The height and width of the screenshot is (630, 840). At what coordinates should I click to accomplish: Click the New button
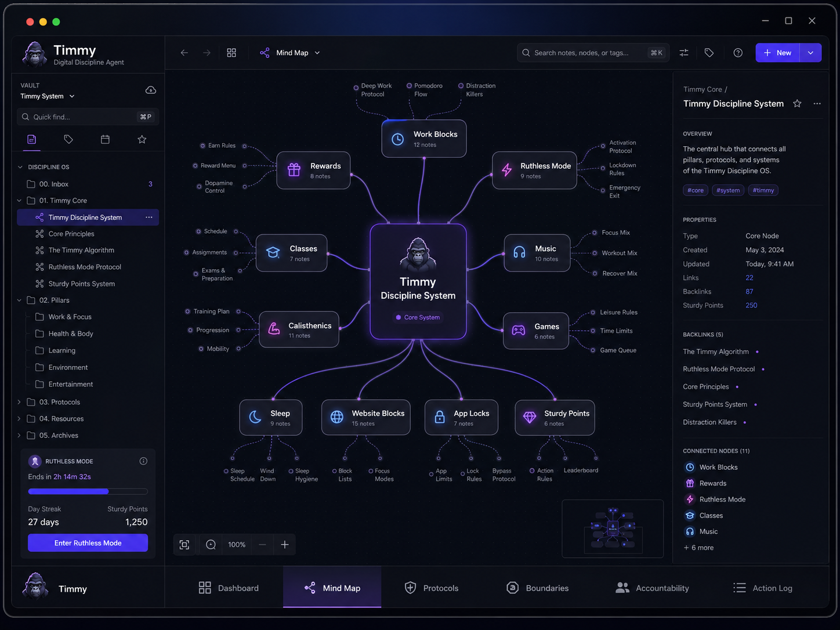coord(777,53)
